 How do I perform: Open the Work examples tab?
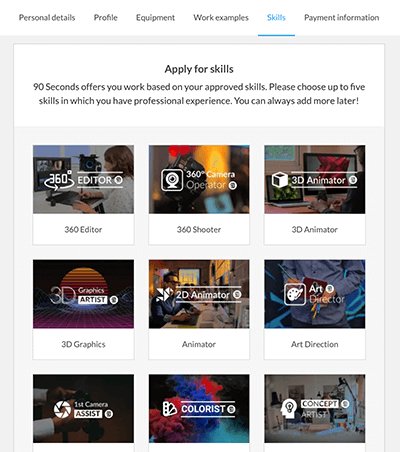[221, 18]
